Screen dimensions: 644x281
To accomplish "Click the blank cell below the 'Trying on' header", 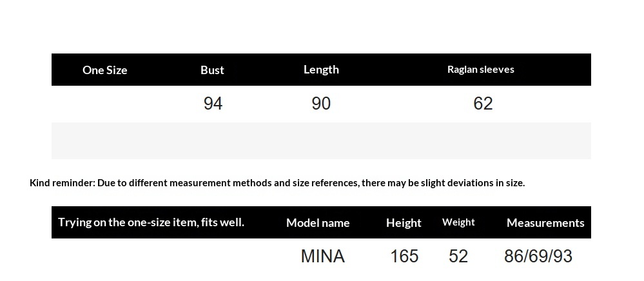I will point(151,257).
